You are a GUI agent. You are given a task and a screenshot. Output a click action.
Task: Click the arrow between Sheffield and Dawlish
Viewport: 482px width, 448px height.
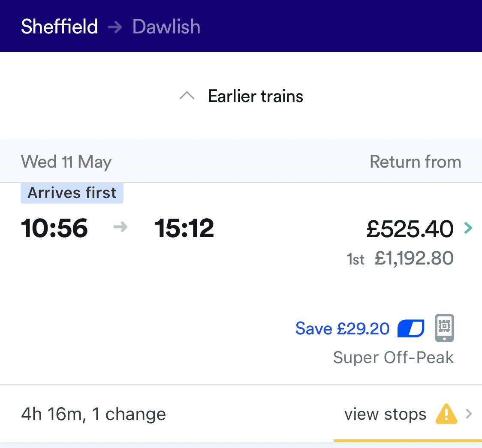(115, 27)
